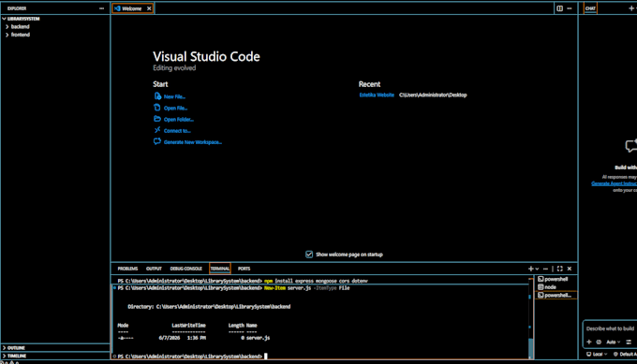Viewport: 637px width, 364px height.
Task: Click the New File icon under Start
Action: point(157,96)
